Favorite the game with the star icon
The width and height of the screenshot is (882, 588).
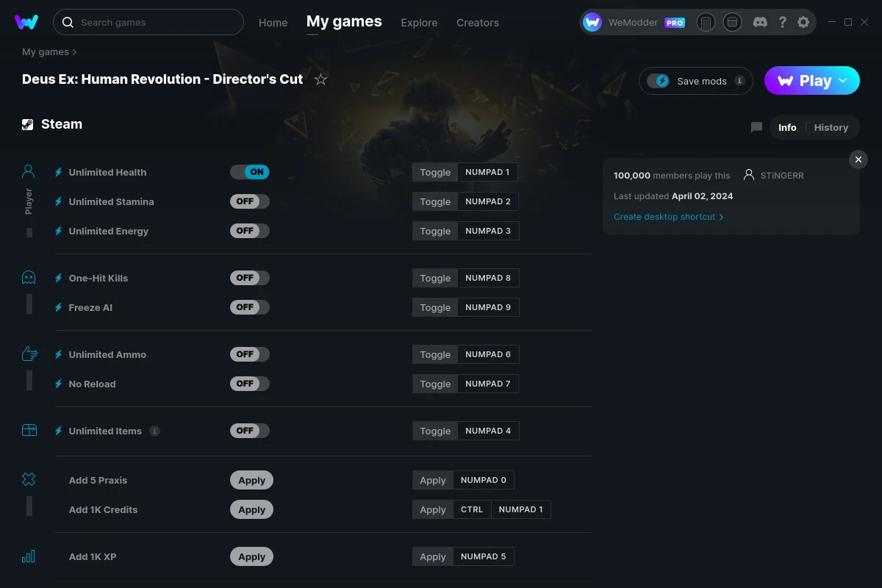tap(320, 79)
